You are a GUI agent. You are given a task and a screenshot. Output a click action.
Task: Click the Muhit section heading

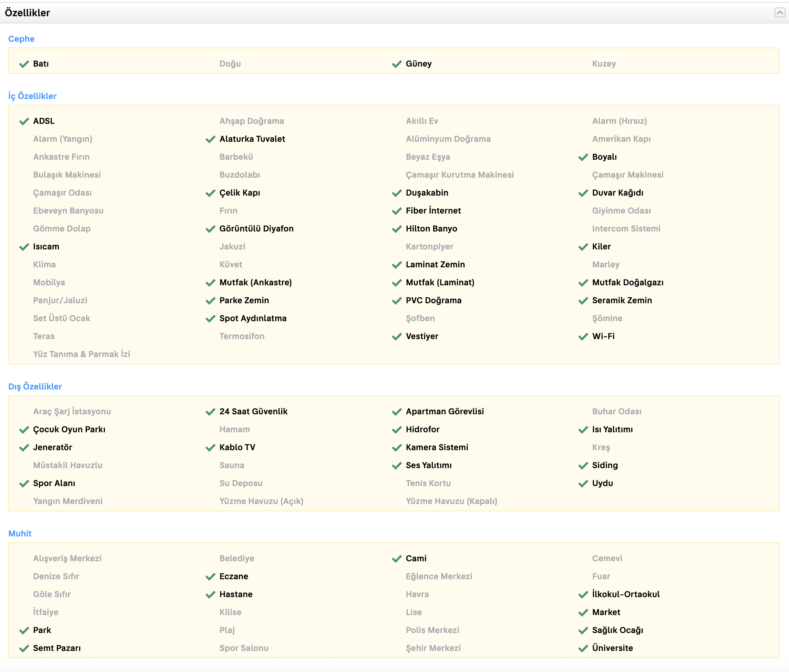[x=20, y=533]
